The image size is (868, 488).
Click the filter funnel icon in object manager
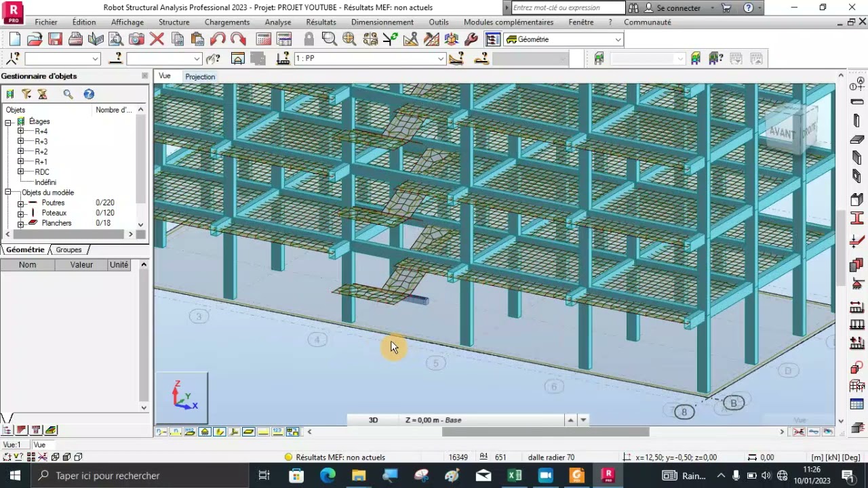pos(26,94)
